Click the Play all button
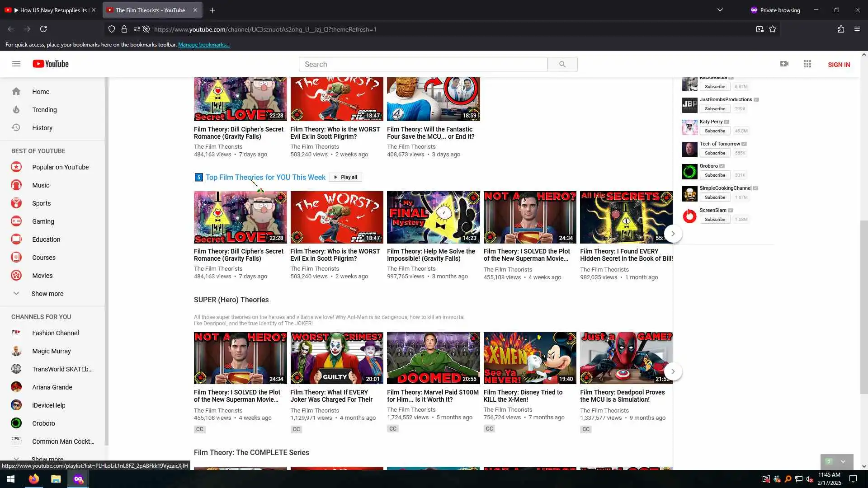Image resolution: width=868 pixels, height=488 pixels. [x=345, y=177]
